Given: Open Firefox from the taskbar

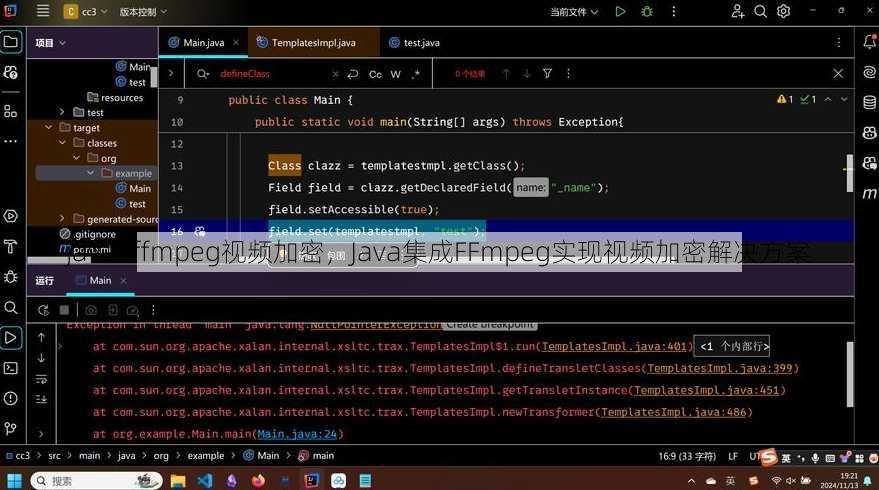Looking at the screenshot, I should point(258,481).
